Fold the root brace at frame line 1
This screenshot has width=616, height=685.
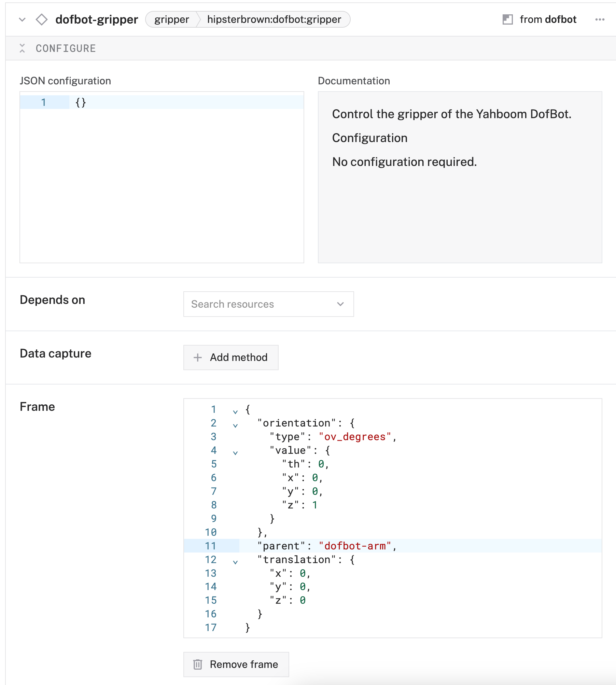point(235,412)
